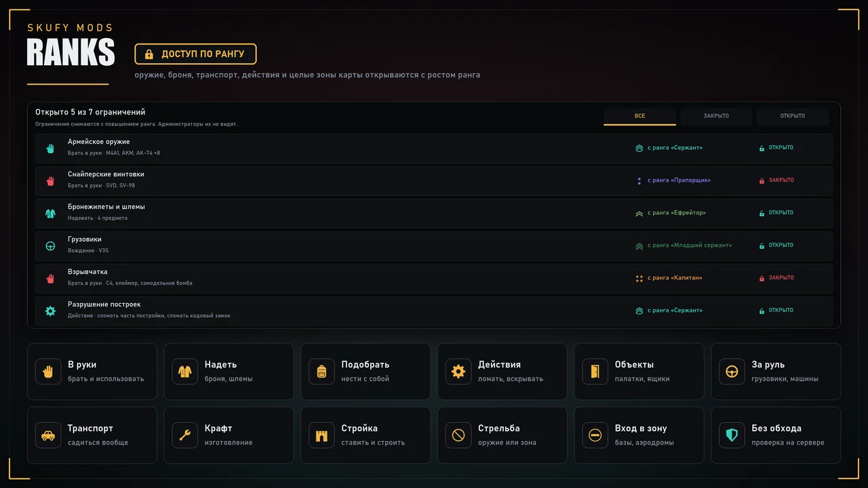Open the «Стройка» category card
Viewport: 868px width, 488px height.
(366, 435)
